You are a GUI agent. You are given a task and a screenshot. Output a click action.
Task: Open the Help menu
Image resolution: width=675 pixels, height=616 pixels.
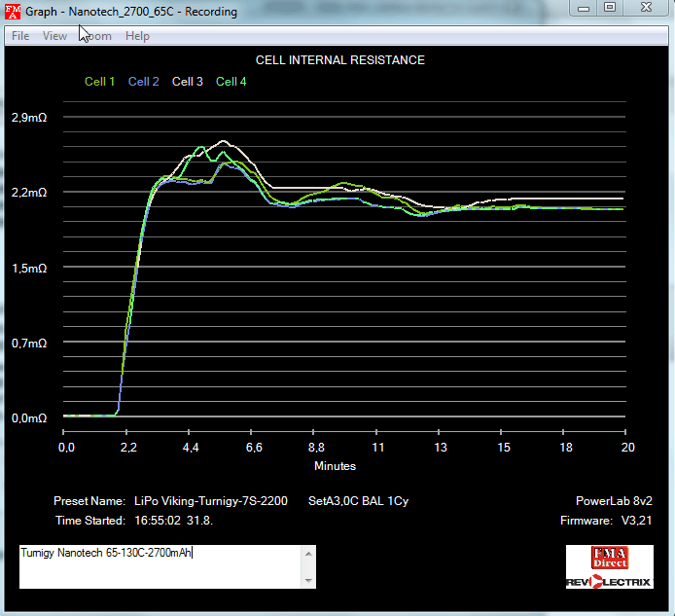(x=137, y=36)
